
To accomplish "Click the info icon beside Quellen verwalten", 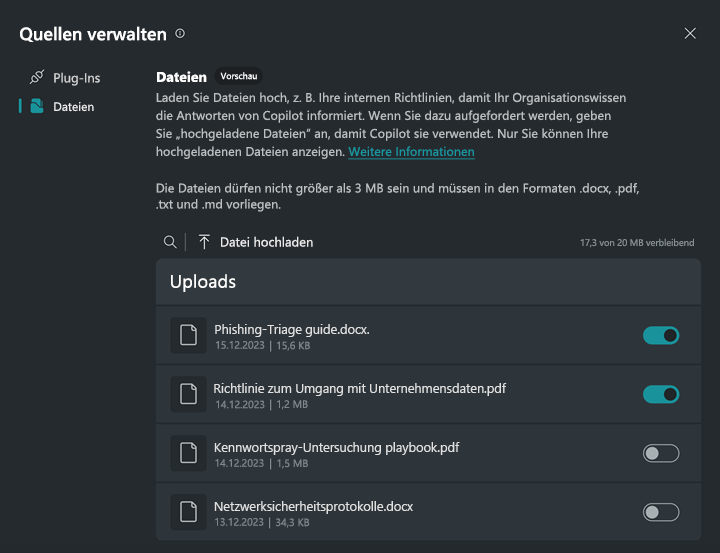I will pyautogui.click(x=180, y=34).
